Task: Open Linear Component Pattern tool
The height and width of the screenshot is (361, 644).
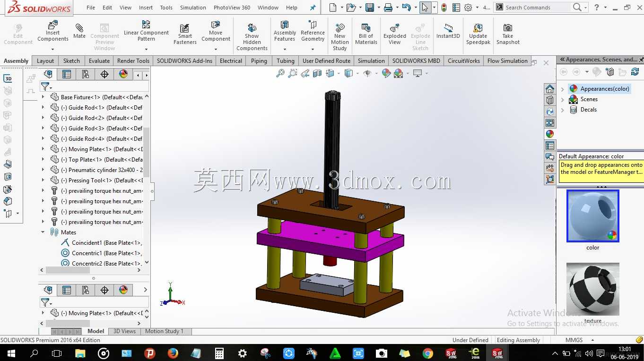Action: 146,30
